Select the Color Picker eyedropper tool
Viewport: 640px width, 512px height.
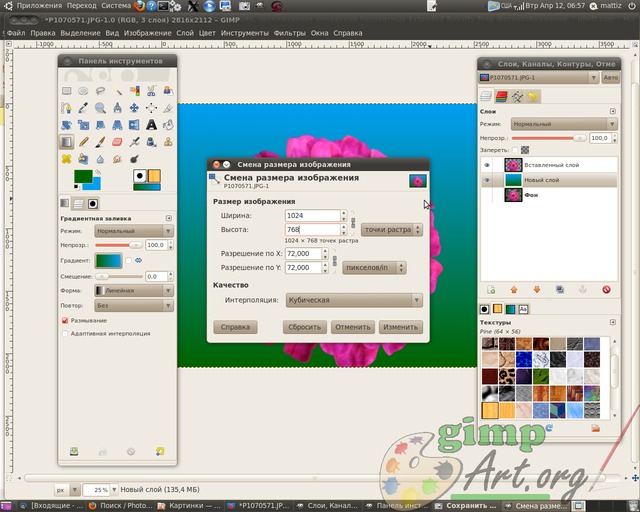tap(83, 108)
